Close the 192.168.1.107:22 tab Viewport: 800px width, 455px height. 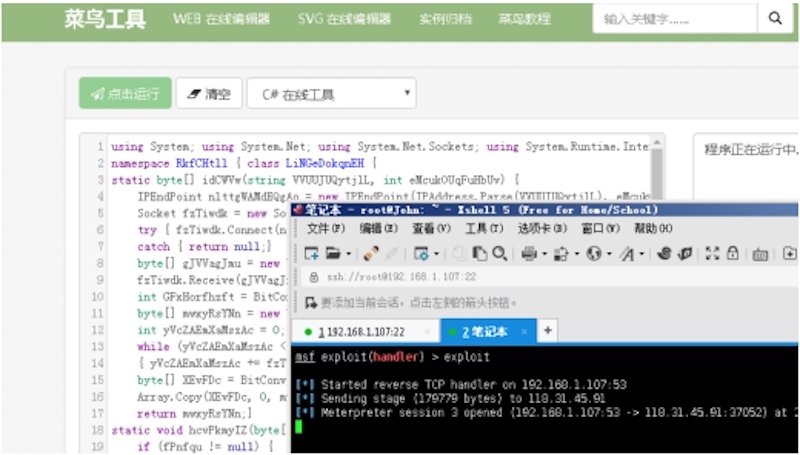(427, 332)
